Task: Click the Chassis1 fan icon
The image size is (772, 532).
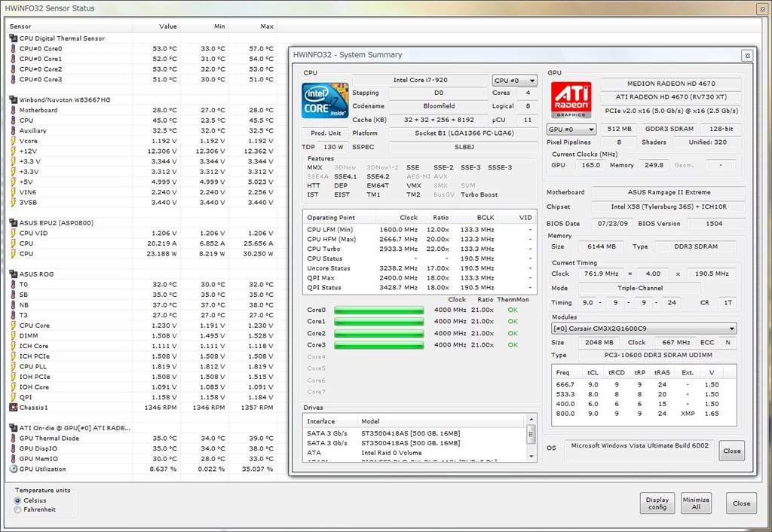Action: tap(13, 408)
